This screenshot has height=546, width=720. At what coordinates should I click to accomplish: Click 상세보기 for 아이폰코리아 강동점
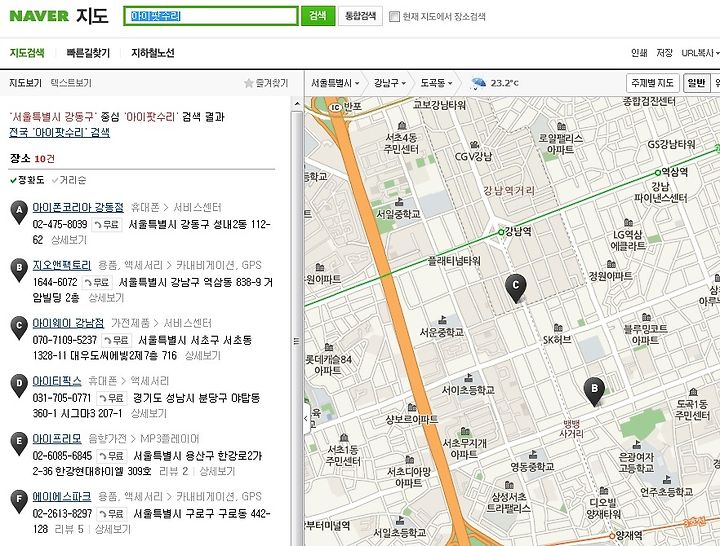(x=69, y=240)
